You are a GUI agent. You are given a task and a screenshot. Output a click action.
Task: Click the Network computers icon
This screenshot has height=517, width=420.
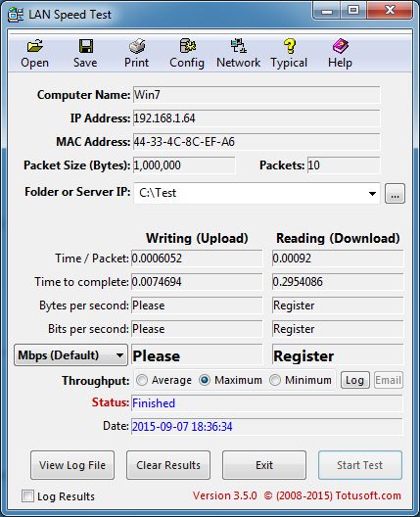pos(238,46)
